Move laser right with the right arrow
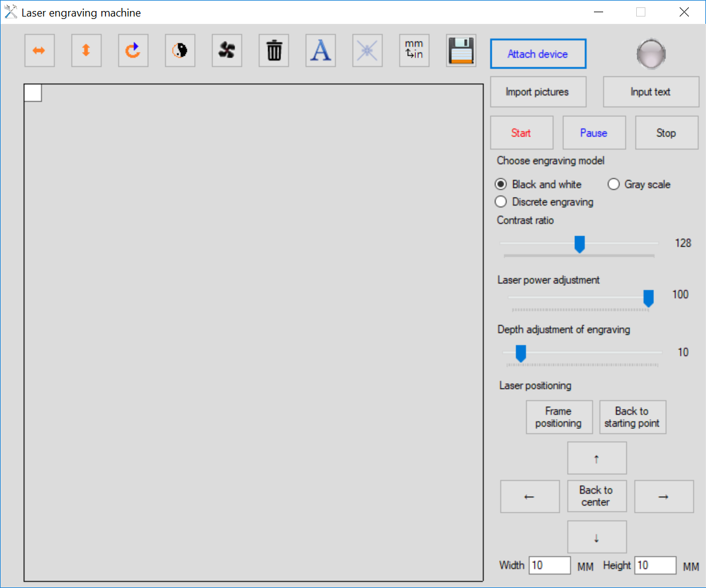The image size is (706, 588). [664, 497]
